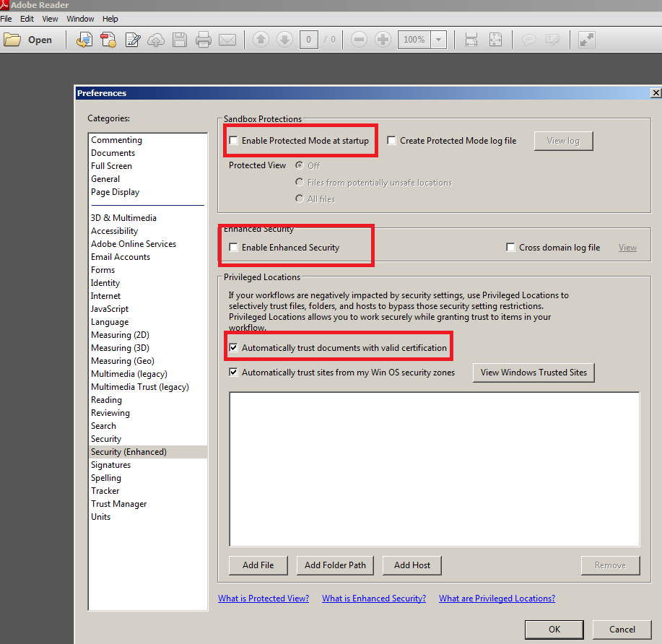
Task: Click View Windows Trusted Sites button
Action: coord(533,373)
